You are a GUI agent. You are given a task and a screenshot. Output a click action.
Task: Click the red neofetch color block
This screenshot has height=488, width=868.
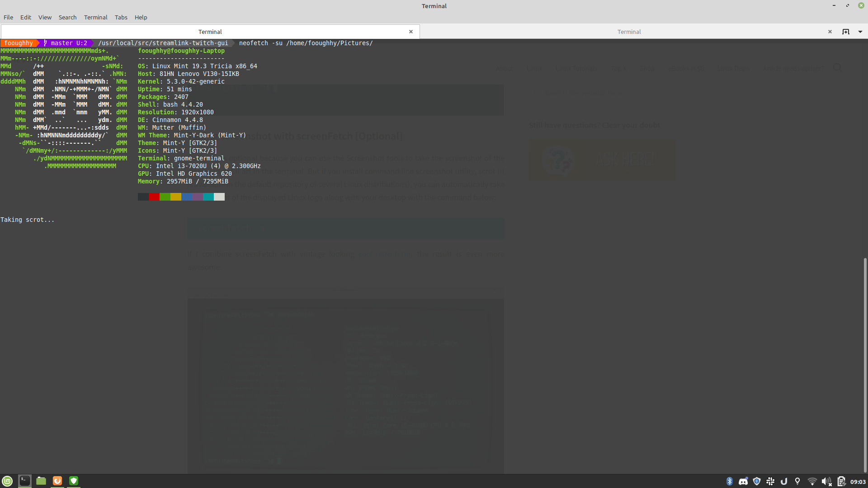click(154, 197)
